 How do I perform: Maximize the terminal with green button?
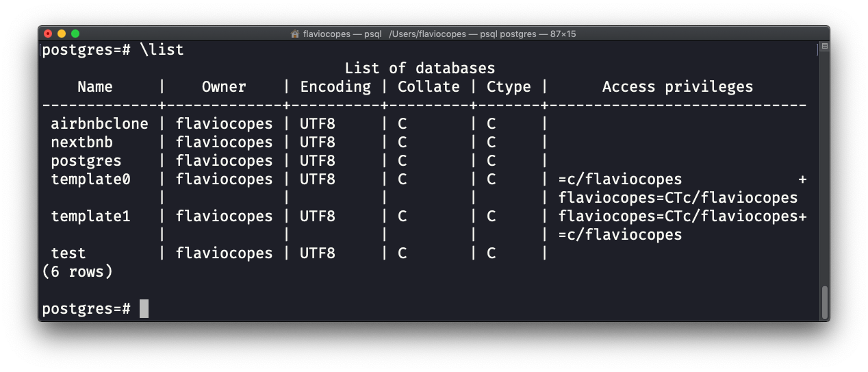point(75,34)
